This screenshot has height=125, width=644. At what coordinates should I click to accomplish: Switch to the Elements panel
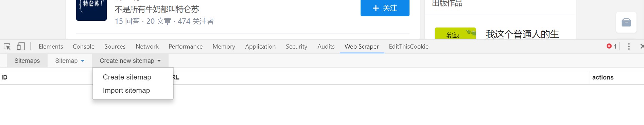click(x=51, y=47)
